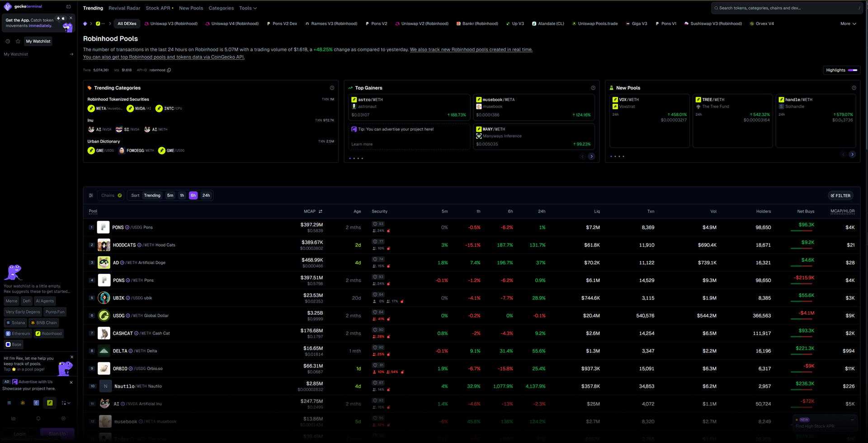The height and width of the screenshot is (443, 868).
Task: Go to next Top Gainers page arrow
Action: [591, 157]
